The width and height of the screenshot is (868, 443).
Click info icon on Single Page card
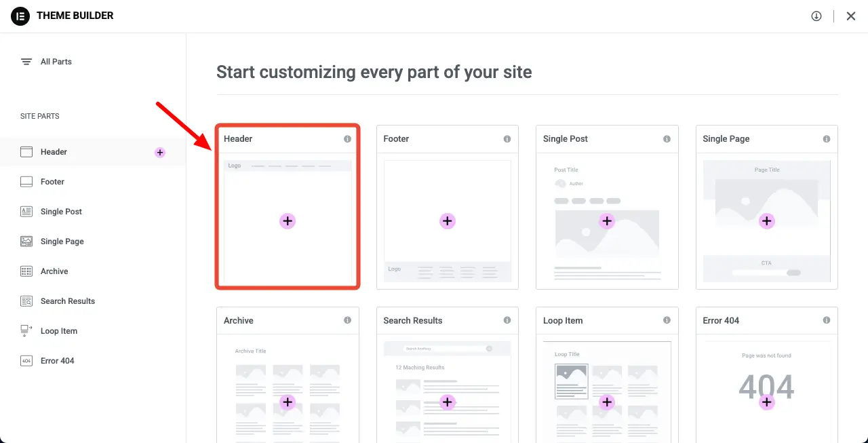[827, 139]
